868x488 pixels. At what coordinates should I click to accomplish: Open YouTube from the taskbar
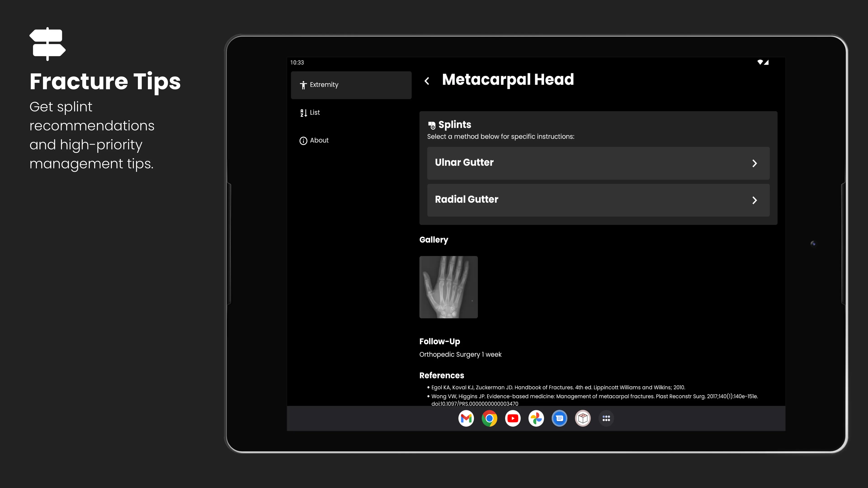point(513,418)
